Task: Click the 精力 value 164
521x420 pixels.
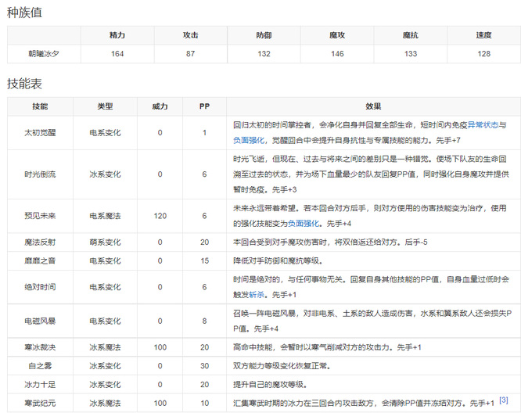Action: coord(117,54)
